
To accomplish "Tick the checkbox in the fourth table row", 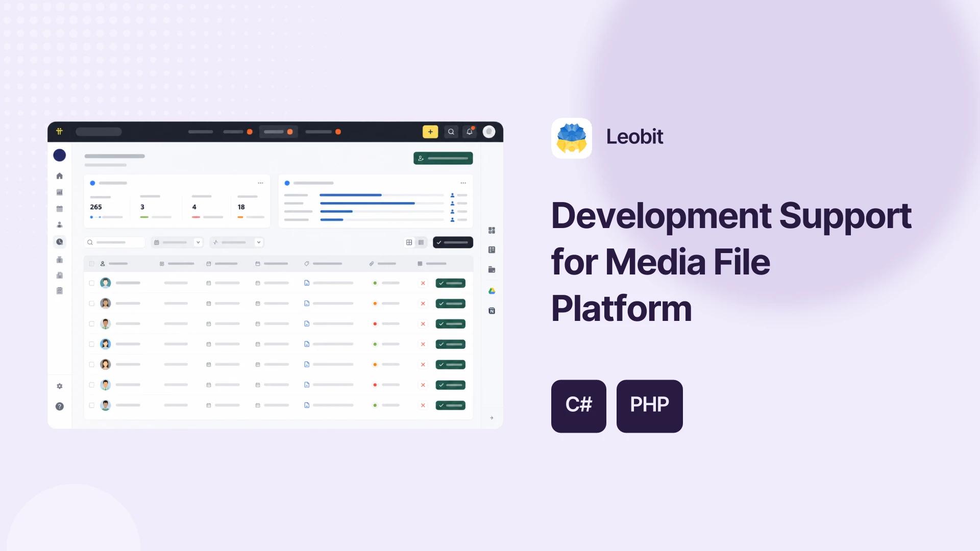I will [92, 344].
